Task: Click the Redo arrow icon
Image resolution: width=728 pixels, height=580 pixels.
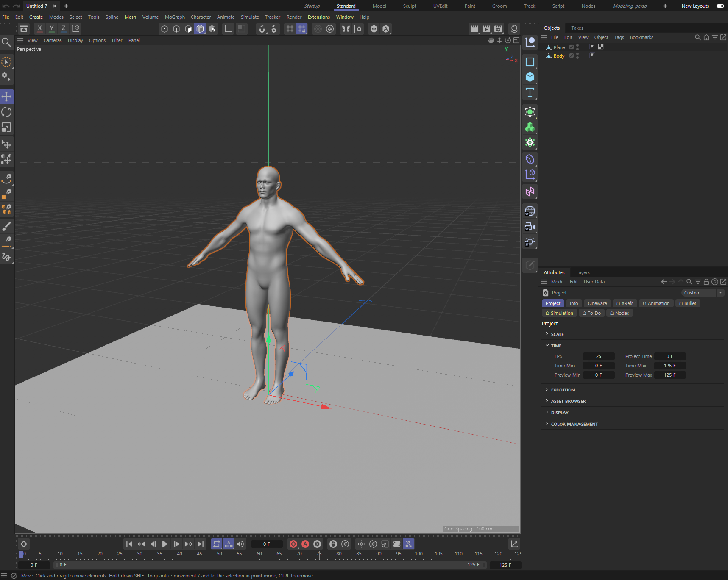Action: [x=16, y=6]
